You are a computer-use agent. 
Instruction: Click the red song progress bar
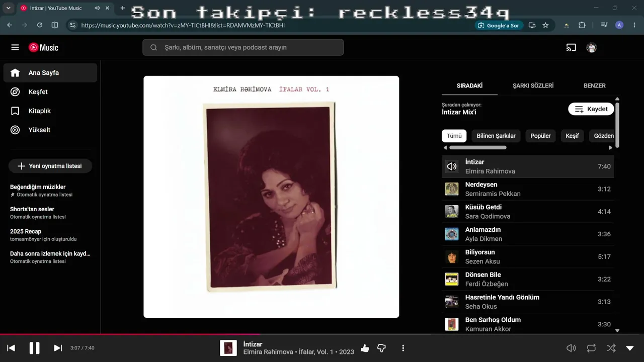pos(130,334)
